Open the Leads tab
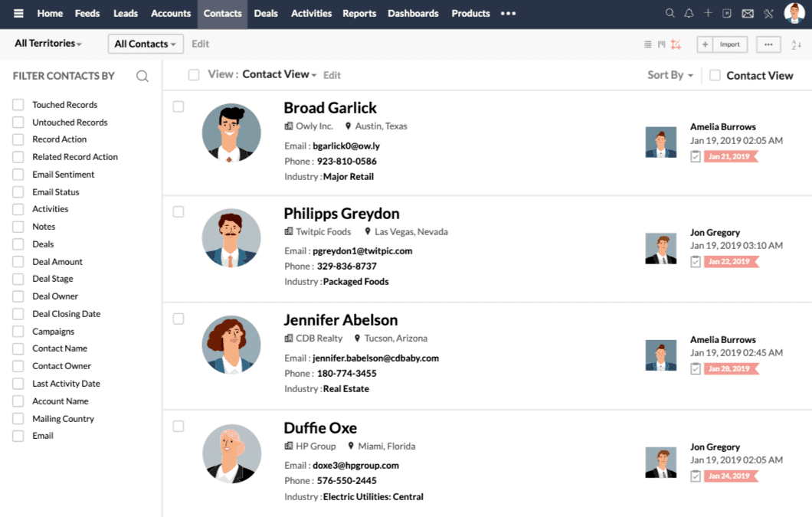Screen dimensions: 812x517 point(126,14)
